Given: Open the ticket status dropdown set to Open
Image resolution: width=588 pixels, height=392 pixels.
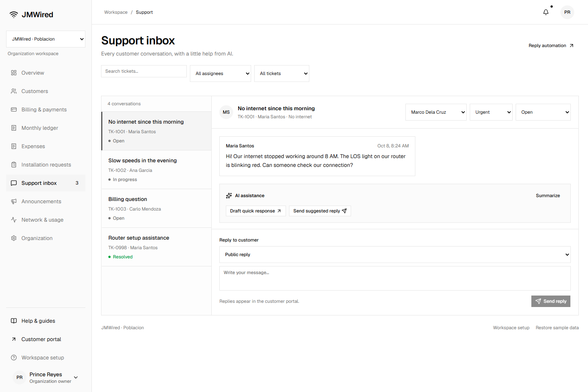Looking at the screenshot, I should (543, 112).
